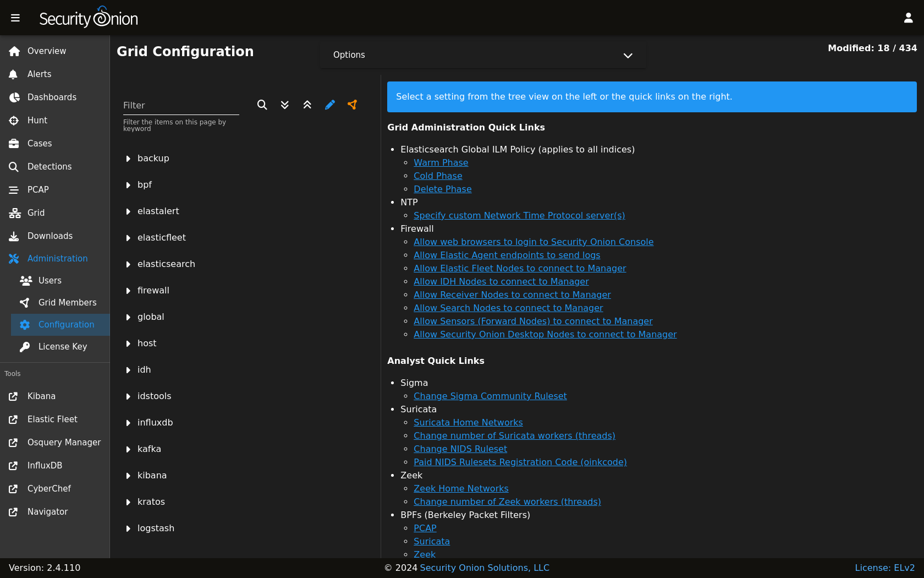The height and width of the screenshot is (578, 924).
Task: Open InfluxDB from Tools menu
Action: [x=55, y=466]
